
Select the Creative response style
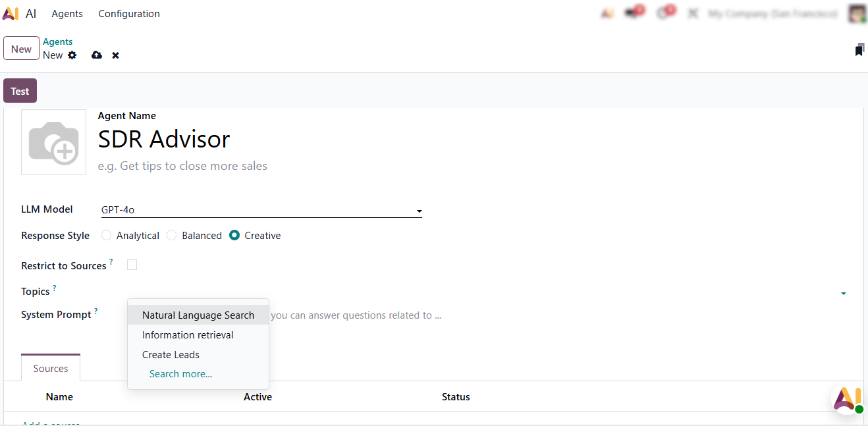(x=234, y=236)
